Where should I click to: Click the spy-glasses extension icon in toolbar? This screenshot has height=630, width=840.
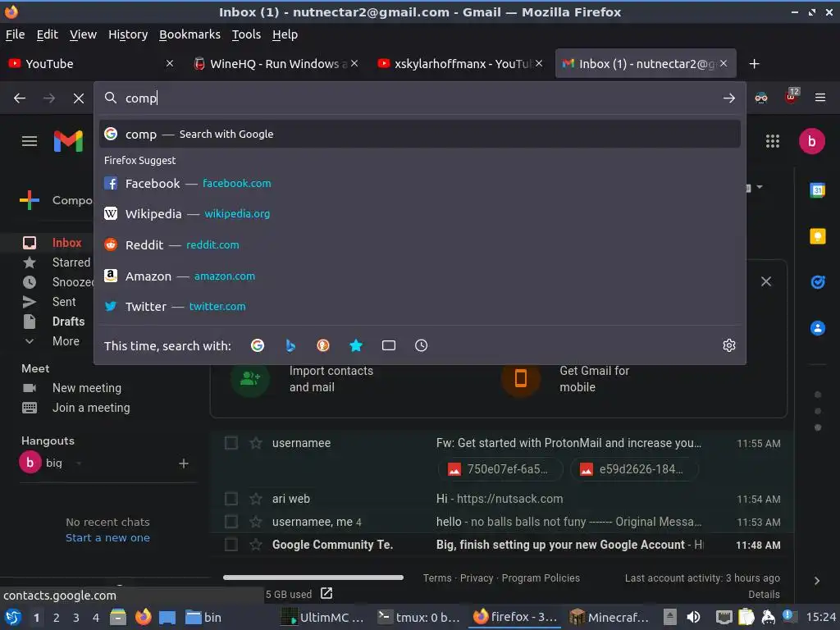pos(761,98)
